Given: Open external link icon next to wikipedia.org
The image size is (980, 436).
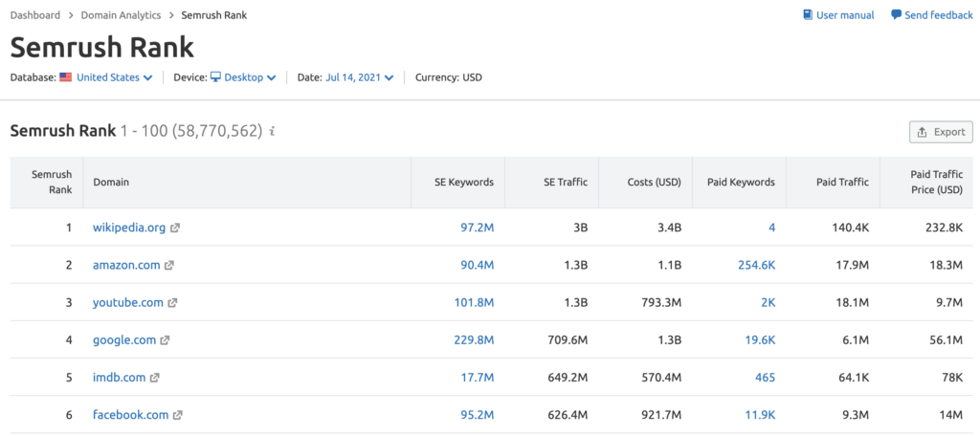Looking at the screenshot, I should point(175,228).
